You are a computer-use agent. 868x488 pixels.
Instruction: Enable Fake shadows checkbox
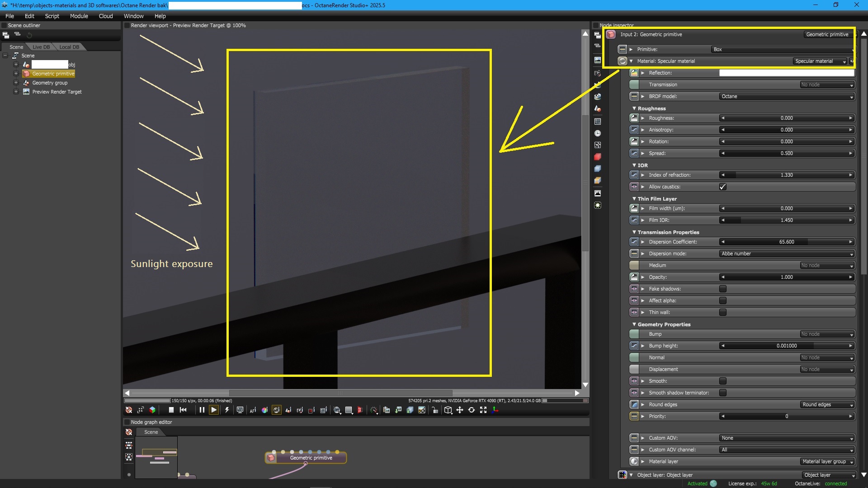click(722, 289)
